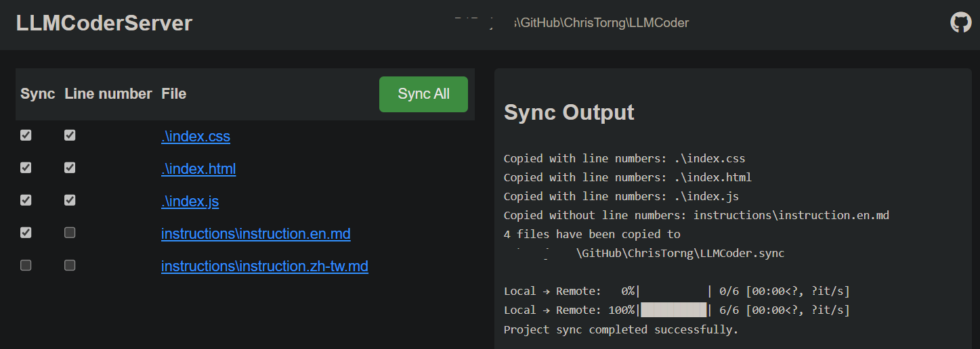Click the File column header
Image resolution: width=980 pixels, height=349 pixels.
pos(173,94)
